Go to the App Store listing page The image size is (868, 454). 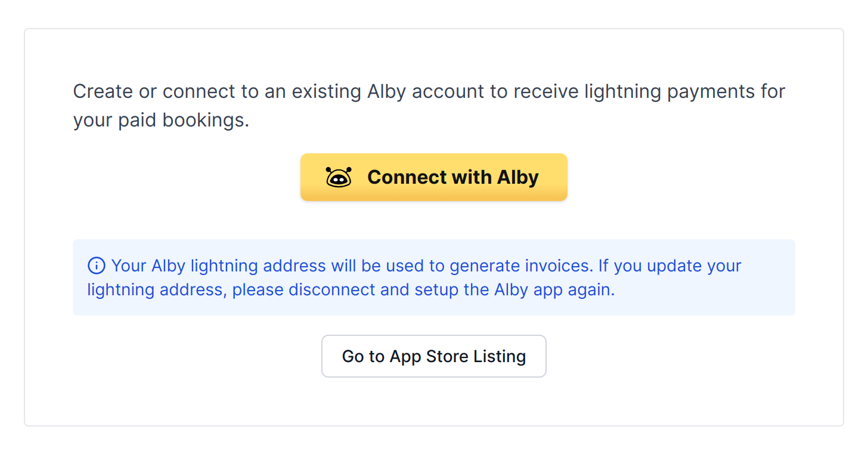(x=433, y=356)
